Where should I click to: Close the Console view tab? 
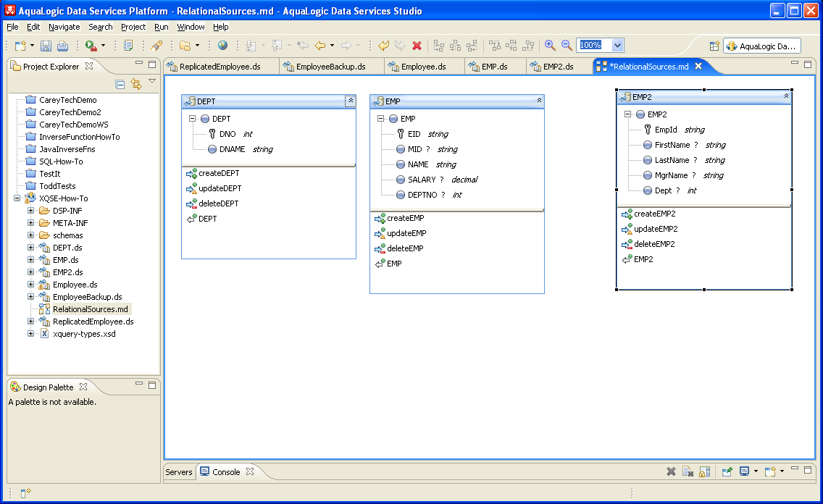(x=250, y=471)
